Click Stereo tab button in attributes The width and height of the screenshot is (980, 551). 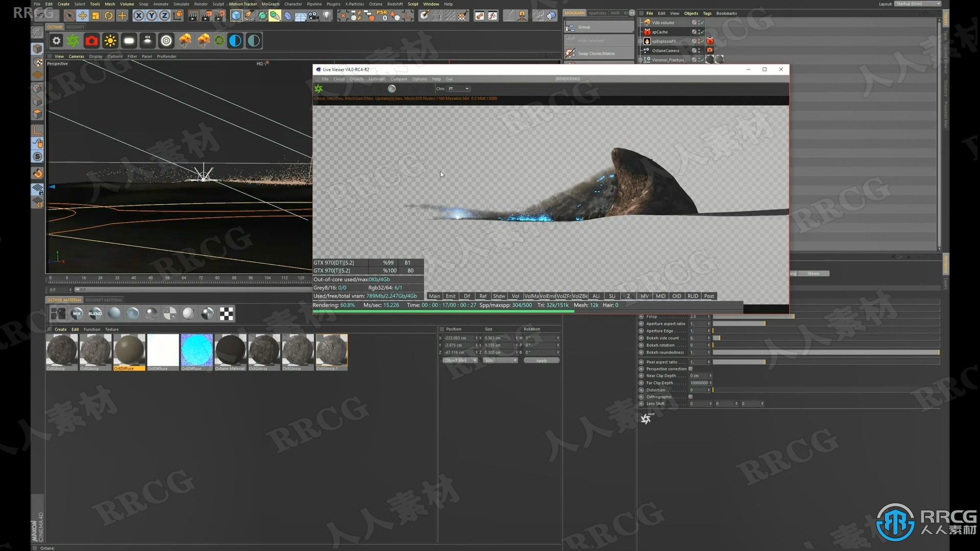tap(814, 273)
